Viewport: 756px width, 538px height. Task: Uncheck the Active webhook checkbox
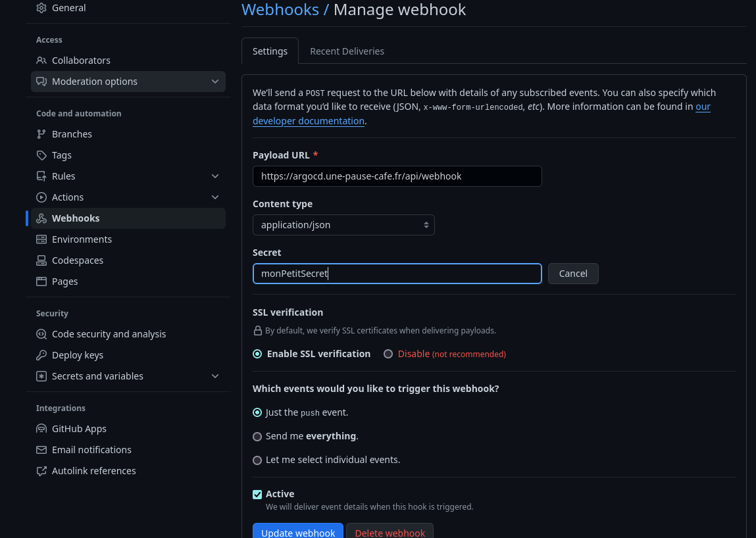[257, 493]
